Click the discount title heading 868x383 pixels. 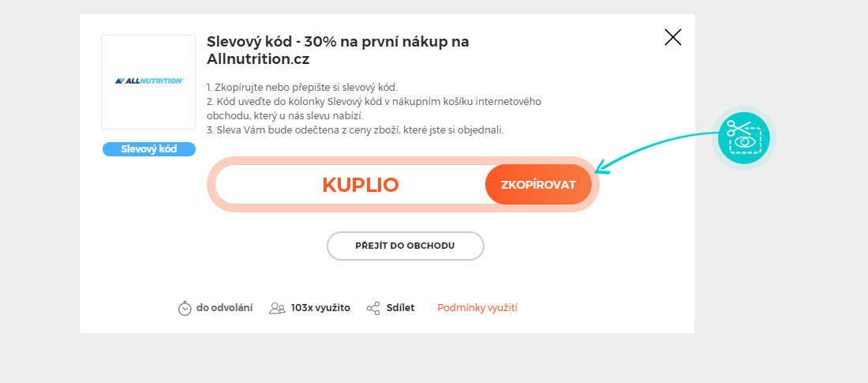point(338,51)
